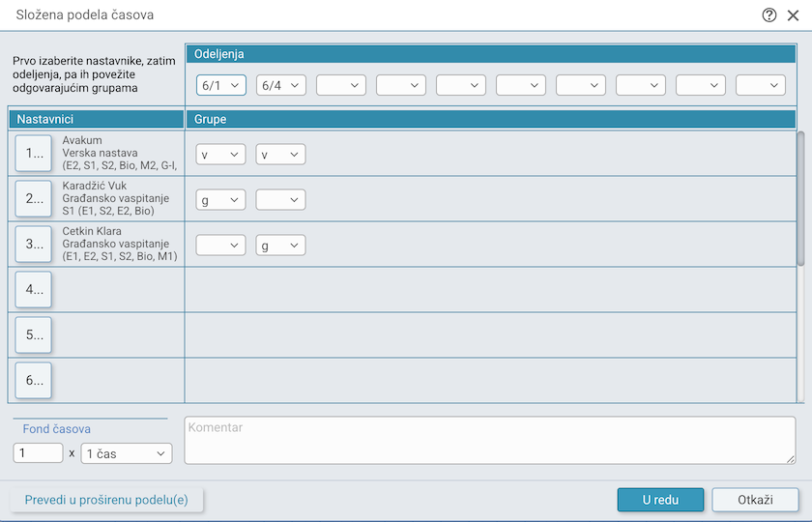The image size is (812, 522).
Task: Open the 6/1 department dropdown
Action: coord(221,85)
